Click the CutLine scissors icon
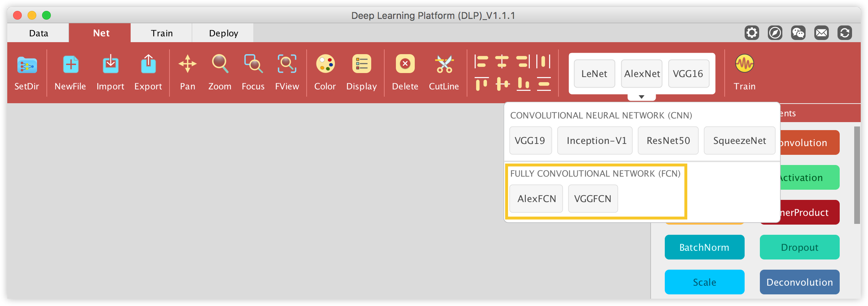Image resolution: width=868 pixels, height=306 pixels. pyautogui.click(x=444, y=65)
